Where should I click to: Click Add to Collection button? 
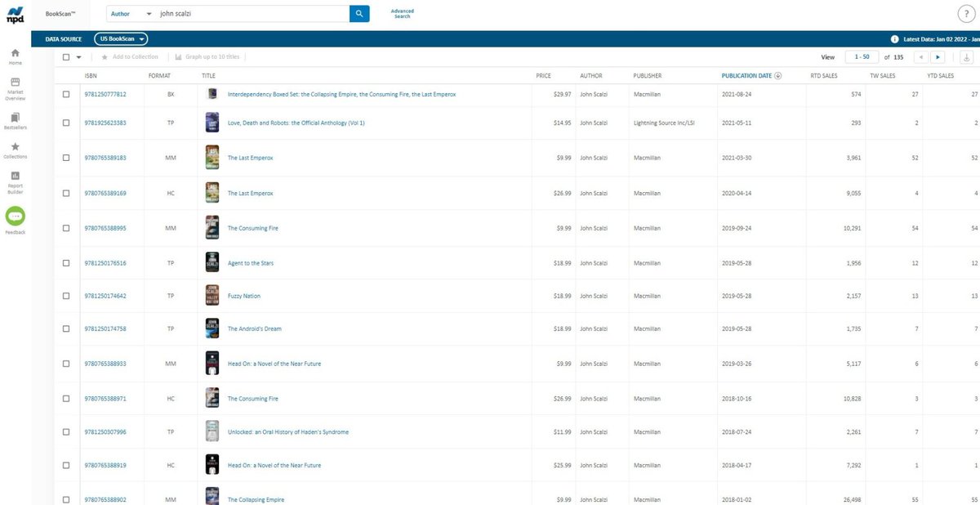coord(130,57)
